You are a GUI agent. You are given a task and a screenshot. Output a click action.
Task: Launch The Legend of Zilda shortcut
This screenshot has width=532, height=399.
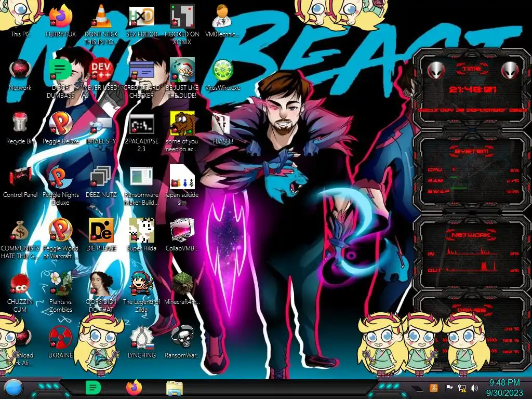(x=141, y=292)
